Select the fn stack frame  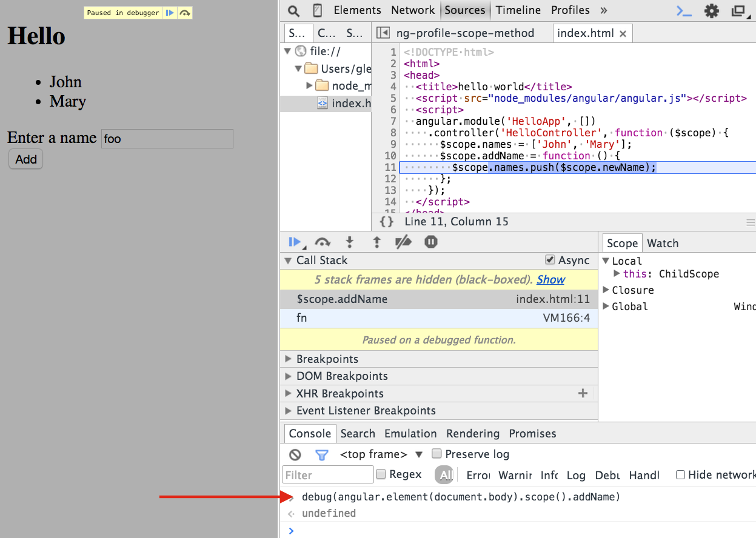(439, 318)
